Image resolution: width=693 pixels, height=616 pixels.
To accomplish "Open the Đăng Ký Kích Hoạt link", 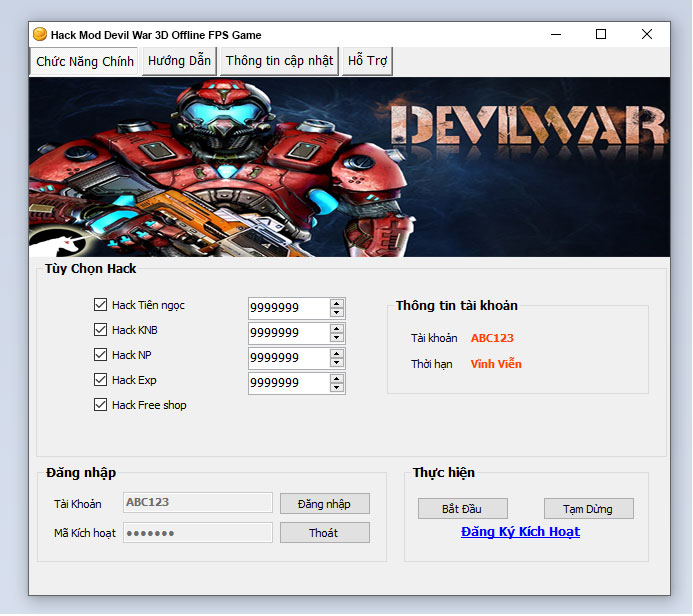I will click(520, 532).
